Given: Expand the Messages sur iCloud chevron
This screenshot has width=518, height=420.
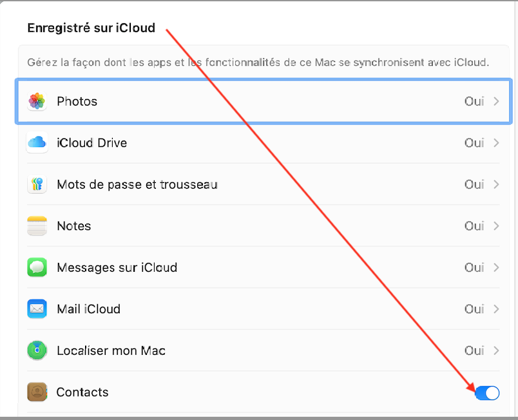Looking at the screenshot, I should tap(496, 267).
